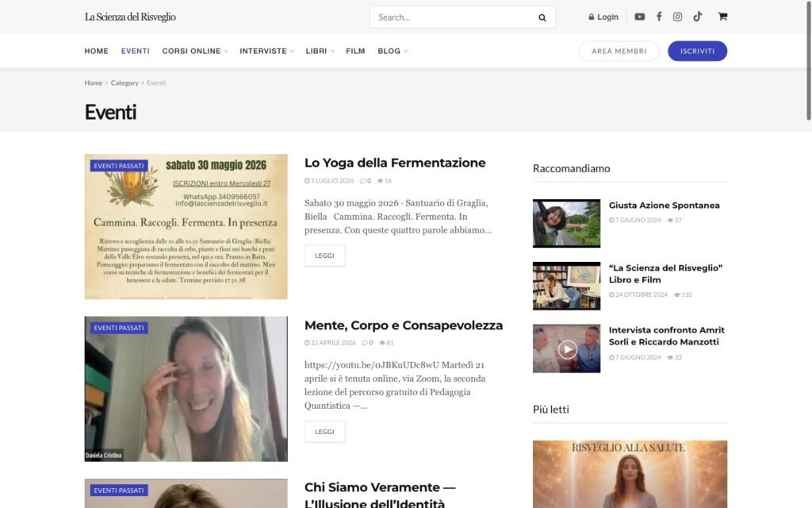Open the Intervista confronto Amrit Sorli title
Image resolution: width=812 pixels, height=508 pixels.
click(666, 336)
